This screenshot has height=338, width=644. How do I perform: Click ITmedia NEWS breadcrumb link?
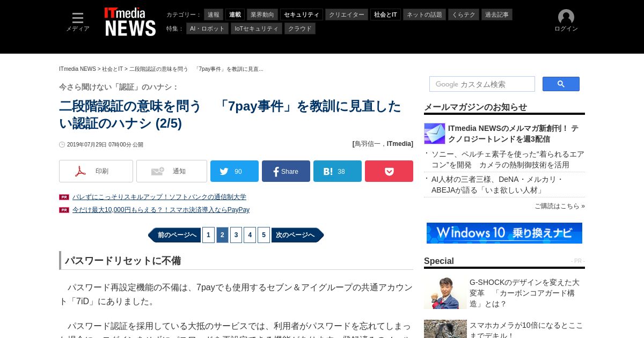[x=77, y=69]
